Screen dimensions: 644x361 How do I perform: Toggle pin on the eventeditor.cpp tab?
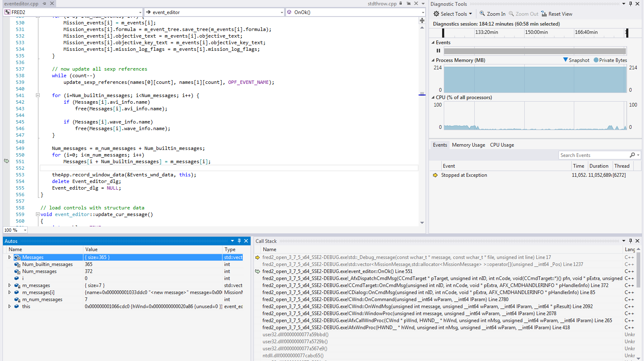44,4
